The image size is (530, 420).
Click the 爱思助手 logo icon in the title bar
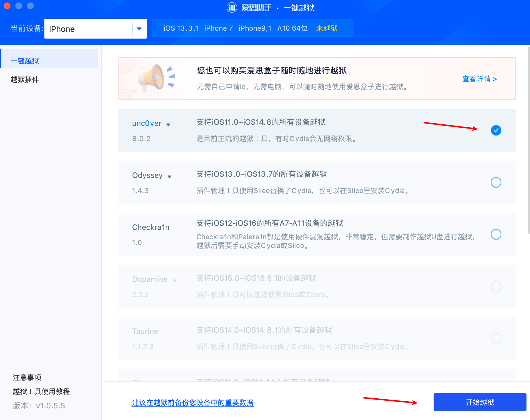point(232,8)
